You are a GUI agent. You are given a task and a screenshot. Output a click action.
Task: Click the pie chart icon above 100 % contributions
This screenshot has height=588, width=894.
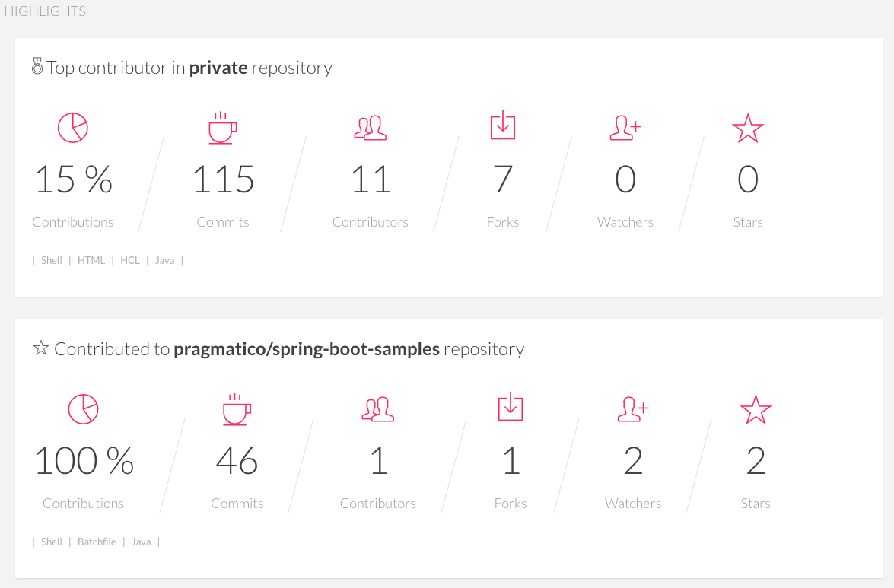[84, 408]
